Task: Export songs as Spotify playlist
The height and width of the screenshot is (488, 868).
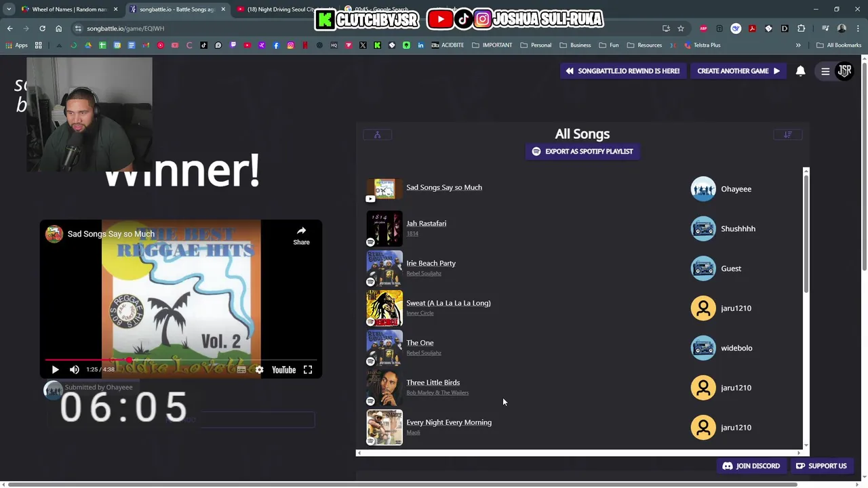Action: click(x=583, y=151)
